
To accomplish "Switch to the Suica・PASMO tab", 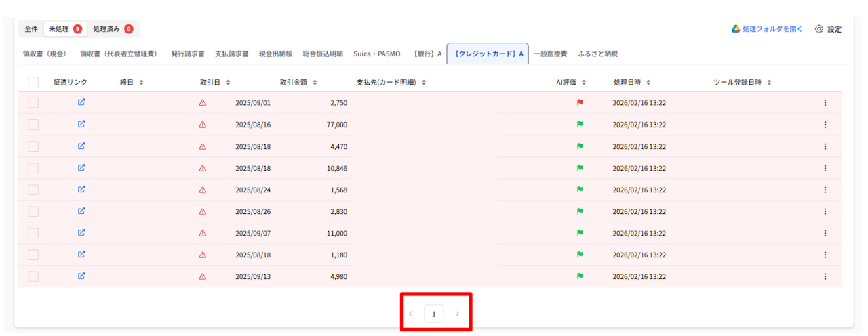I will [x=377, y=54].
